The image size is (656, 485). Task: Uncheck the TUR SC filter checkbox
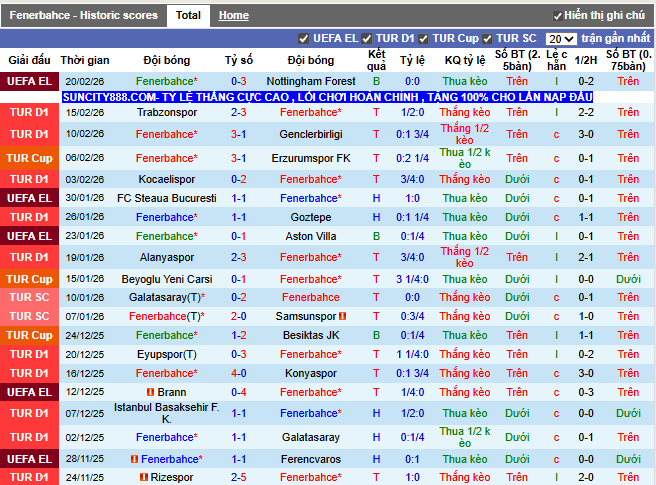coord(487,39)
